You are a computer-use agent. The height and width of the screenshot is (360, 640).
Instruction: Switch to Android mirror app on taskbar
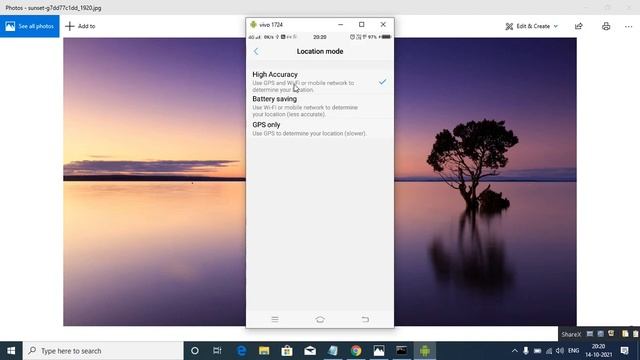[424, 351]
